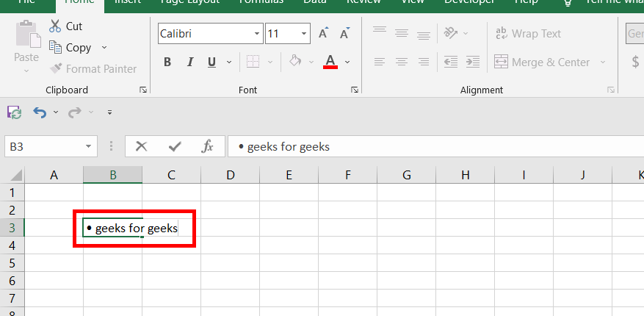Open the Fill Color dropdown arrow

311,62
